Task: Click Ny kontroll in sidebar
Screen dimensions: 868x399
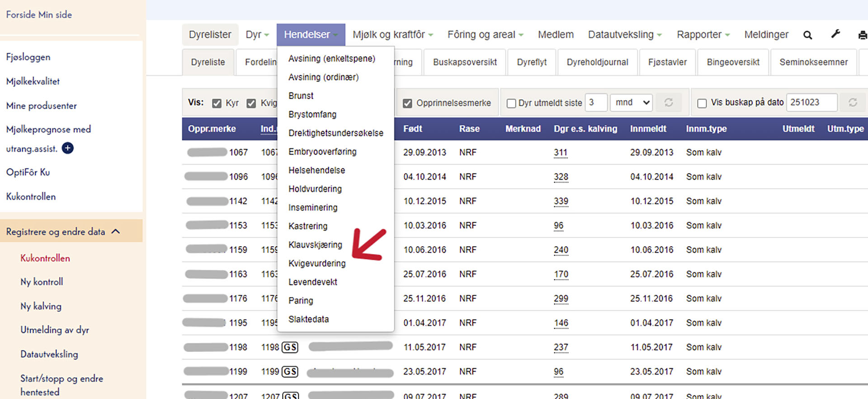Action: [42, 282]
